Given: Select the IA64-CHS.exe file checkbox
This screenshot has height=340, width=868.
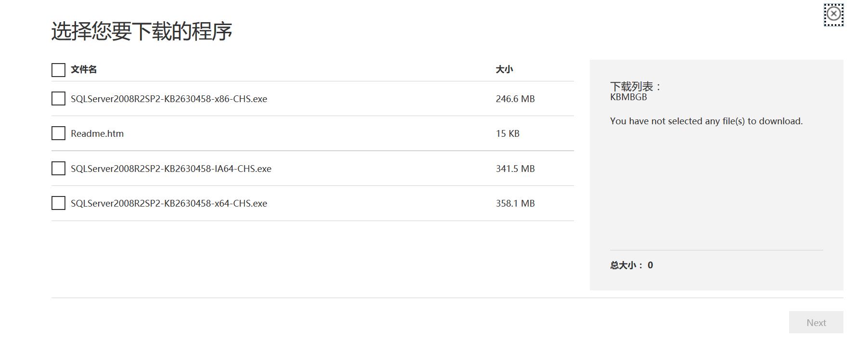Looking at the screenshot, I should (x=58, y=169).
